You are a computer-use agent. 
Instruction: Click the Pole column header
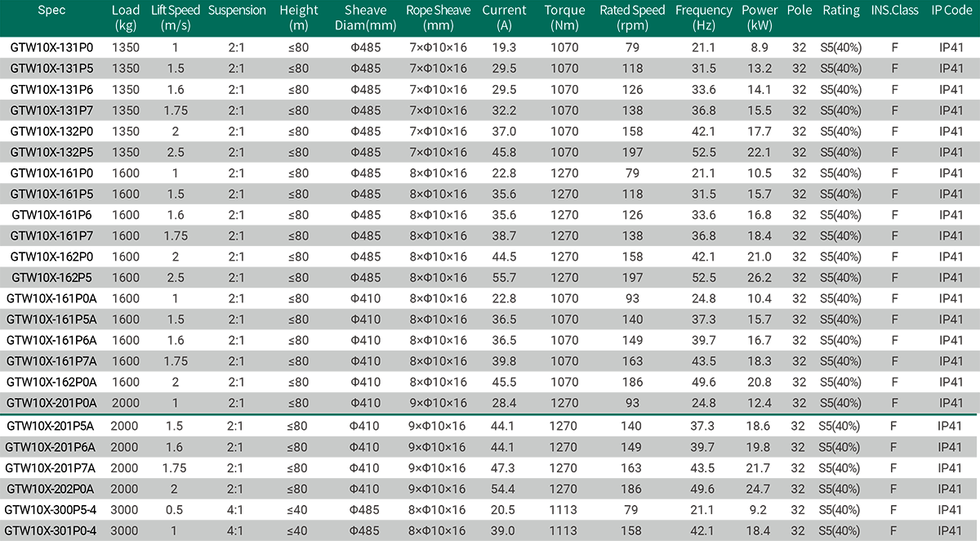800,11
